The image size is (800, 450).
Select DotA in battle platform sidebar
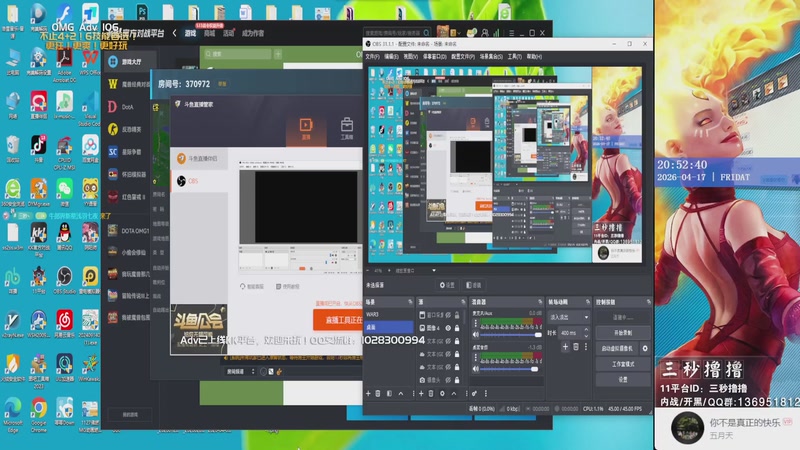coord(128,107)
